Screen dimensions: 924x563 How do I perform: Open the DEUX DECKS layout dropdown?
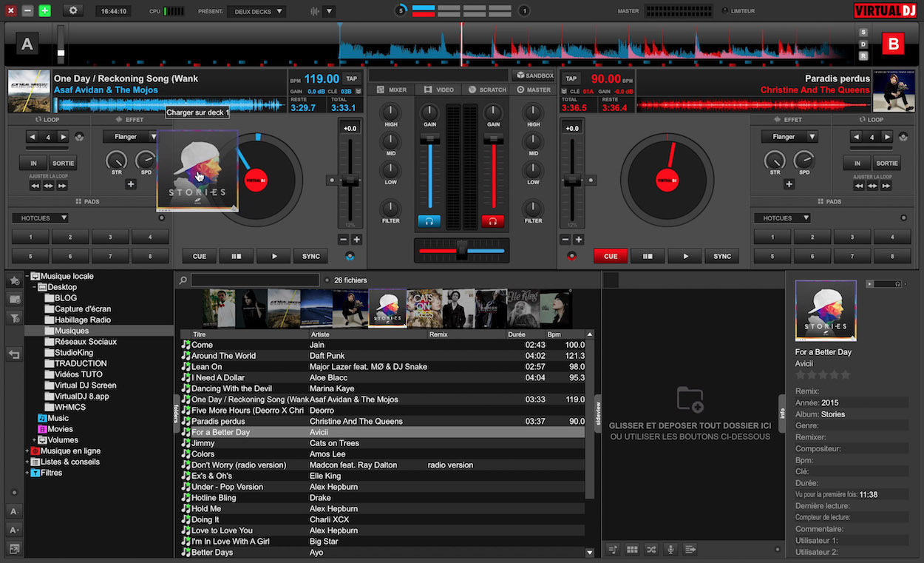point(257,11)
